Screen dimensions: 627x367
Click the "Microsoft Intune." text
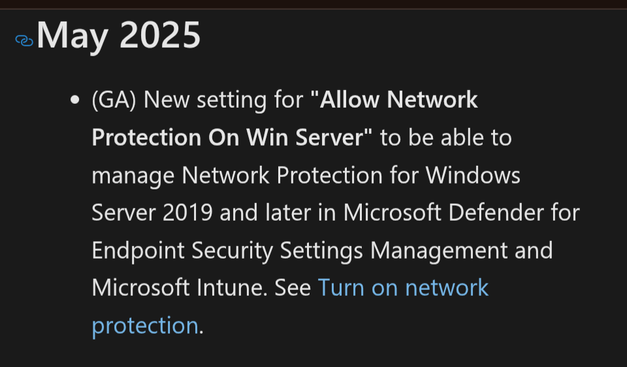(180, 287)
